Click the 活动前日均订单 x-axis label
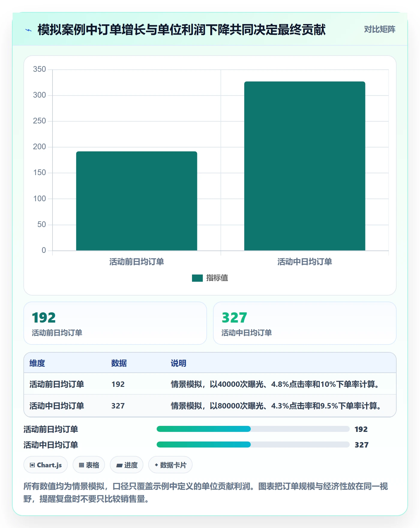 (x=136, y=262)
